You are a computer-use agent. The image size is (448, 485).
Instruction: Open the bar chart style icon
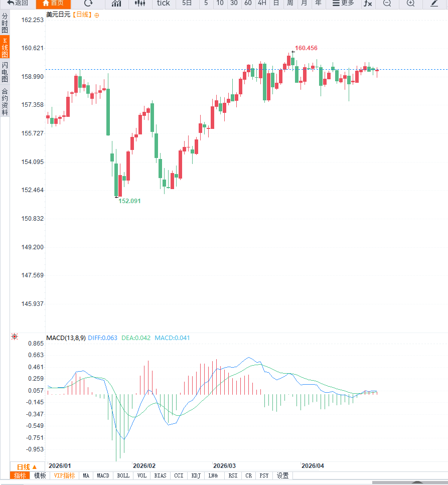(x=116, y=3)
